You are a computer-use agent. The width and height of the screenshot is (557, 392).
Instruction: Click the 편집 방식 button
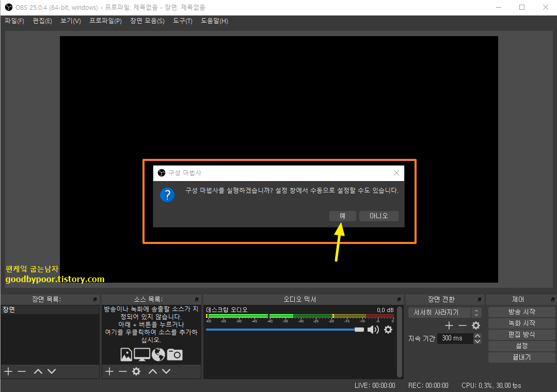pos(521,334)
